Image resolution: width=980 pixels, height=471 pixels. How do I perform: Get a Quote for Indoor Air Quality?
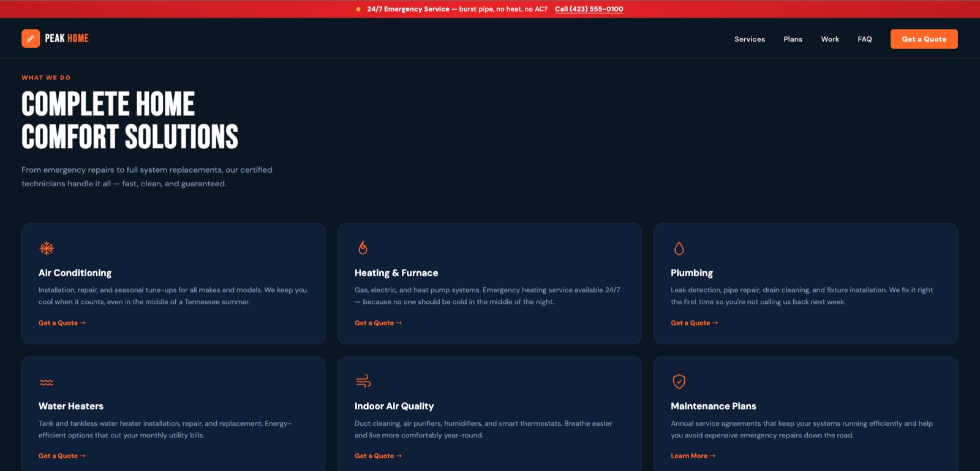[378, 456]
